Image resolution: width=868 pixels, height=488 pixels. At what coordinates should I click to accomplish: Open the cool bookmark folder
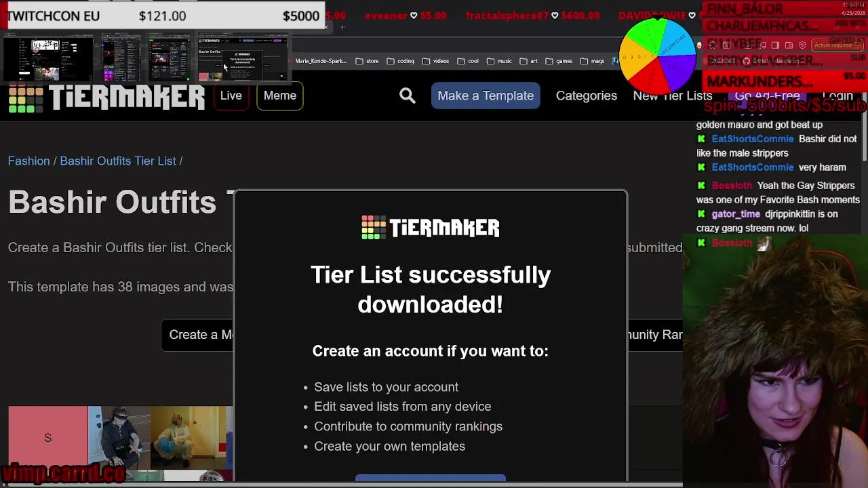pyautogui.click(x=468, y=61)
